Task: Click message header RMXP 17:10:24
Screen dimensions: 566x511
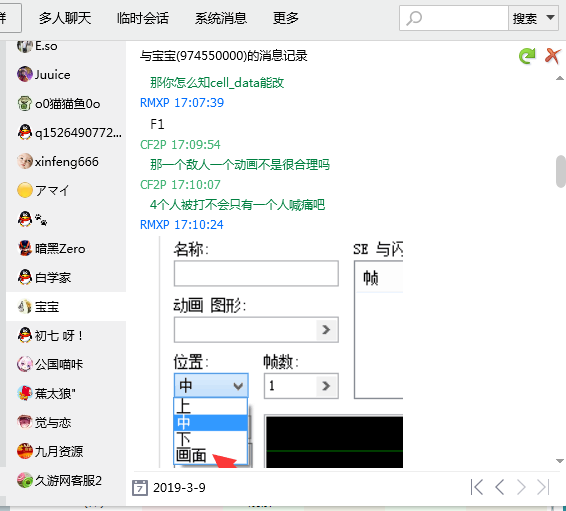Action: click(x=182, y=225)
